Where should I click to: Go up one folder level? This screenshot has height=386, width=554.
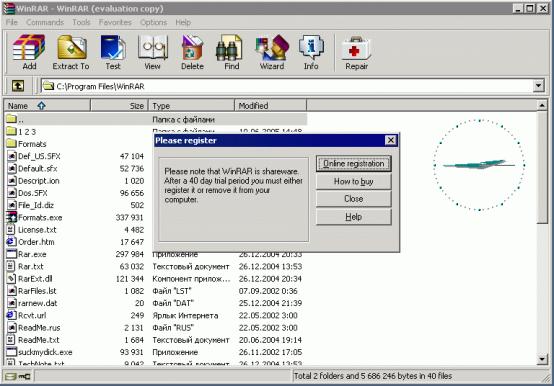coord(18,86)
